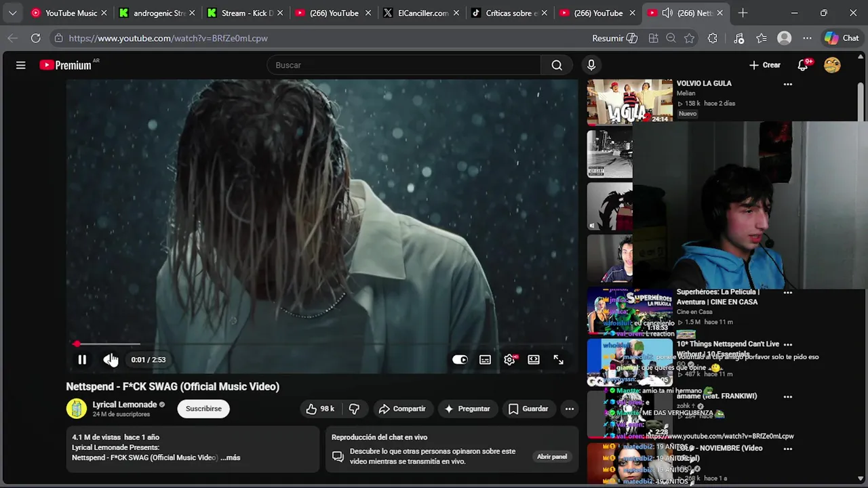
Task: Open the YouTube account avatar menu
Action: [832, 65]
